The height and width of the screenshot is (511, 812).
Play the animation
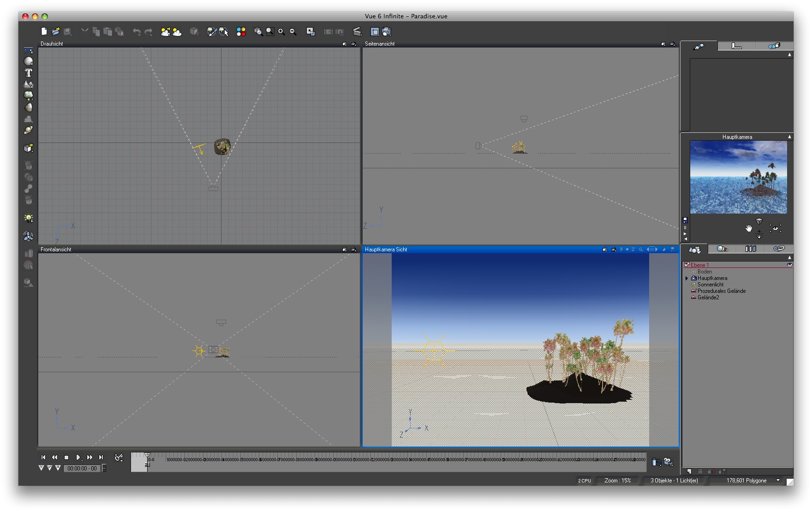(x=78, y=458)
